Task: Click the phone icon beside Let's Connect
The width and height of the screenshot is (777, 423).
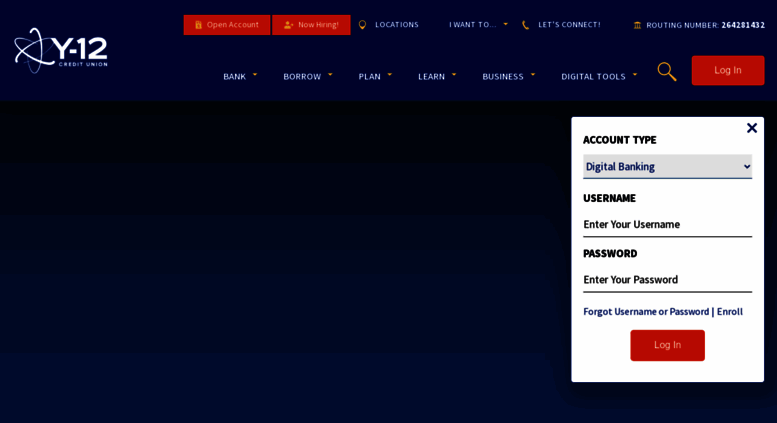Action: point(525,25)
